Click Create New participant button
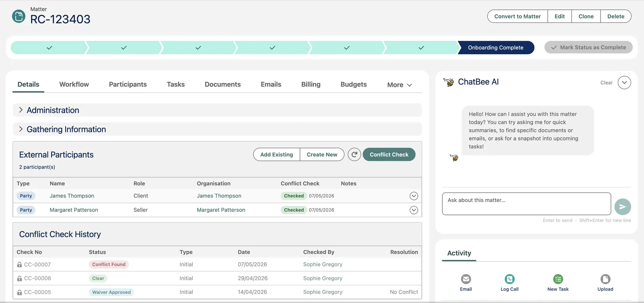Viewport: 644px width, 303px height. 322,155
